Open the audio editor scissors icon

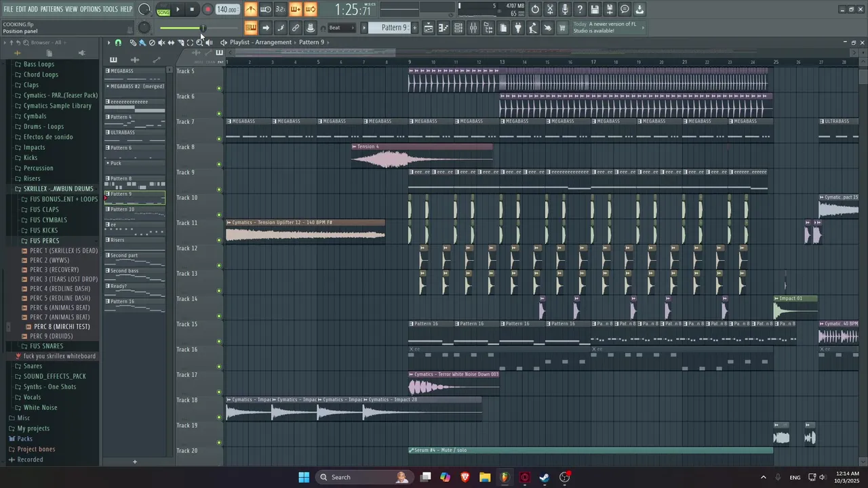(550, 9)
